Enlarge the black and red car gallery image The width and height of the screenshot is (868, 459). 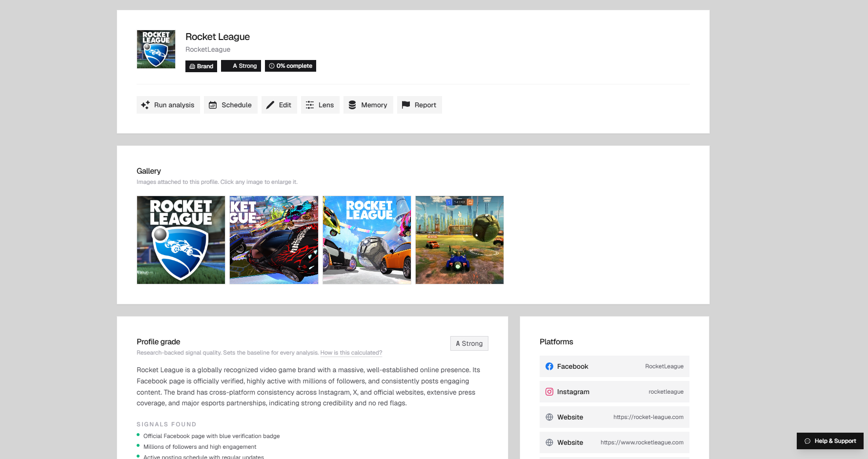(274, 240)
